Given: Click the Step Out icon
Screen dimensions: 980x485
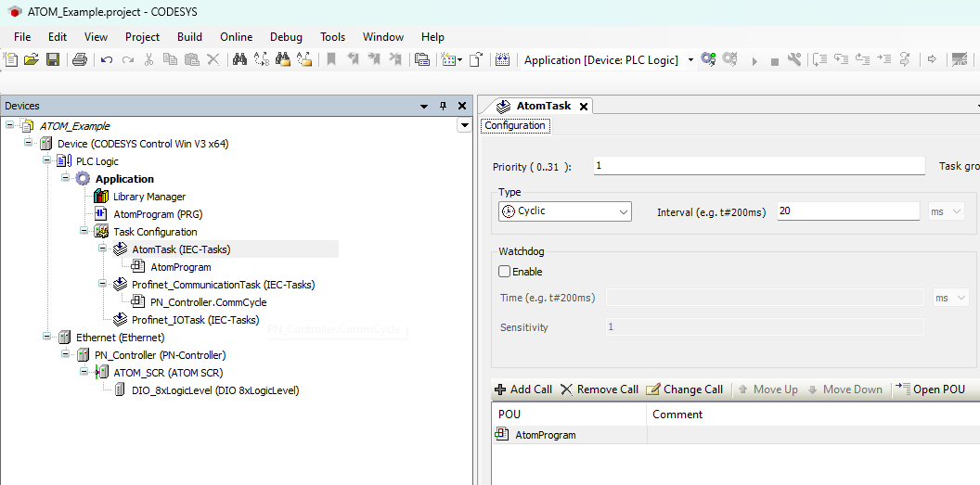Looking at the screenshot, I should [x=862, y=60].
